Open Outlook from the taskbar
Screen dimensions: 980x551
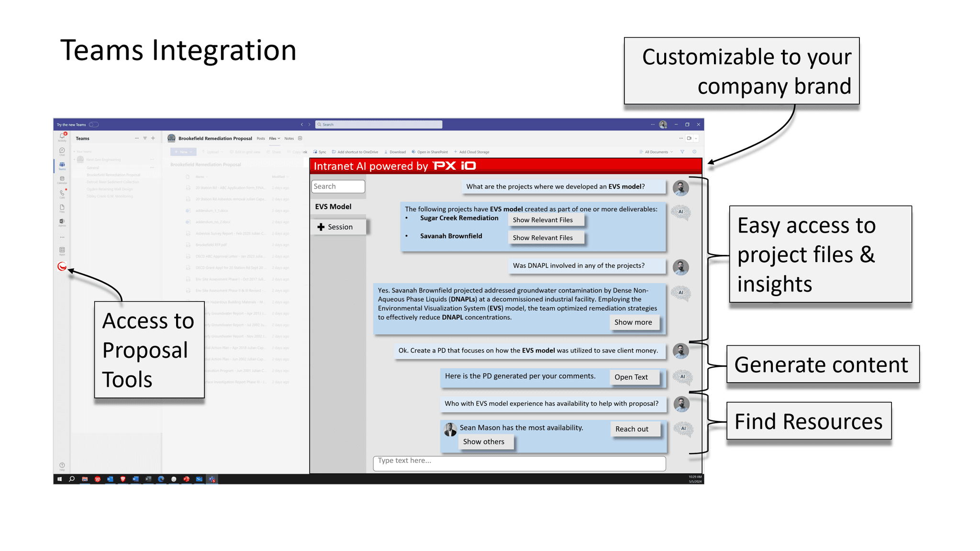(110, 479)
